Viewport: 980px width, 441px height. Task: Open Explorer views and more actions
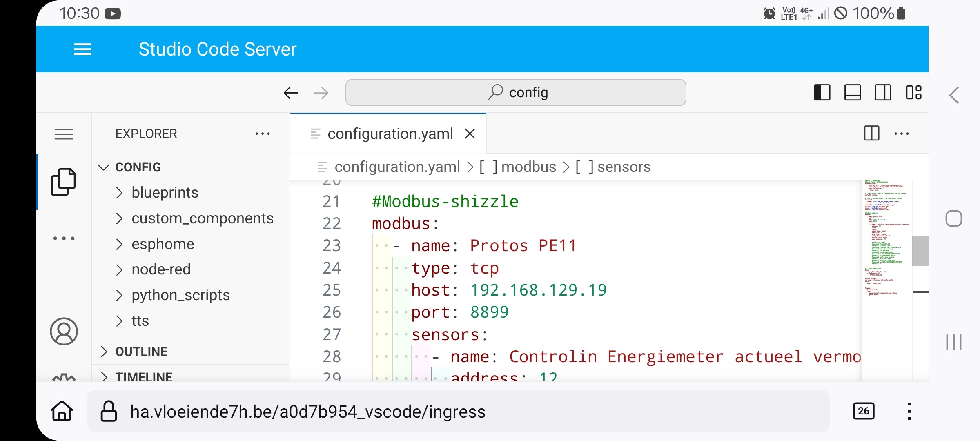(x=262, y=134)
